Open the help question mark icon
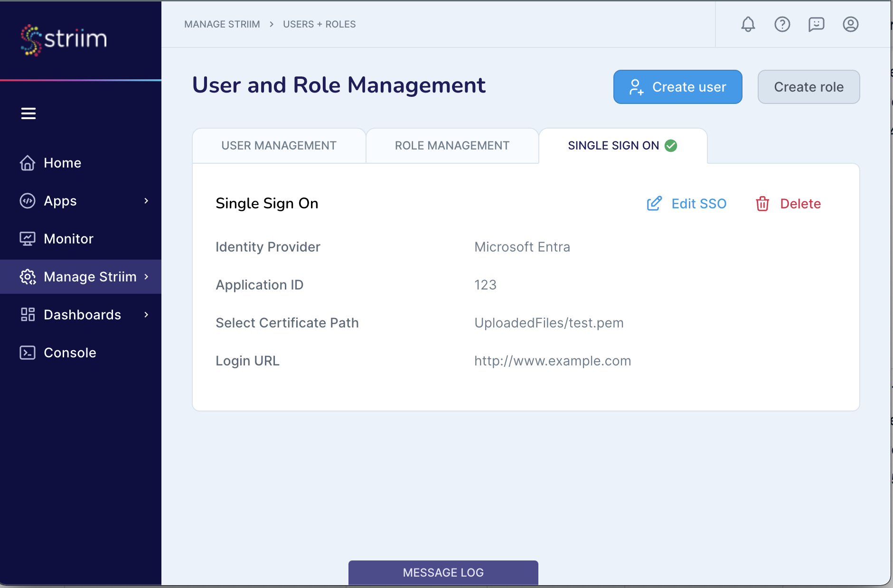 (x=782, y=24)
